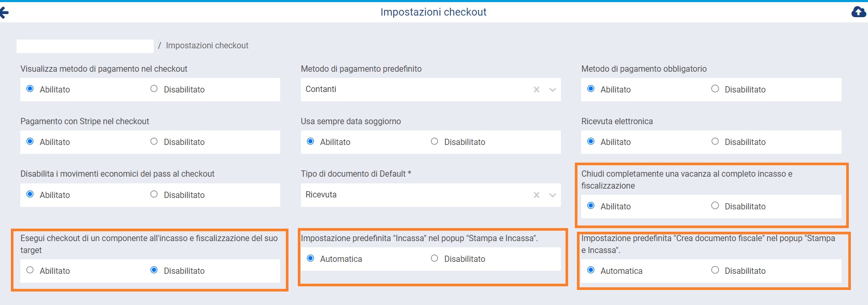
Task: Disable predefined Crea documento fiscale setting
Action: pyautogui.click(x=715, y=270)
